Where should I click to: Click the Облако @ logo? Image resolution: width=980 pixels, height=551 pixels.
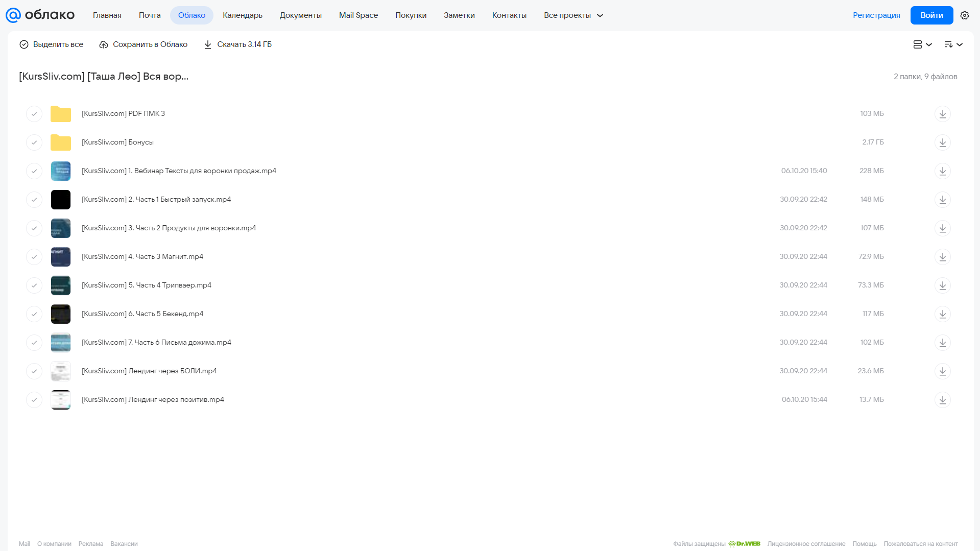click(x=40, y=15)
